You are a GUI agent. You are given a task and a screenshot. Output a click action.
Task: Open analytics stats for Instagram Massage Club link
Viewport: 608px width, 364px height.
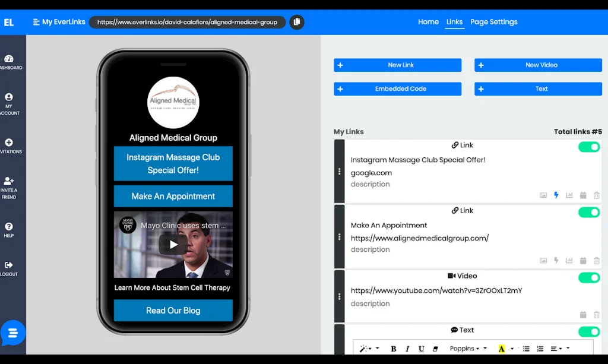tap(569, 195)
